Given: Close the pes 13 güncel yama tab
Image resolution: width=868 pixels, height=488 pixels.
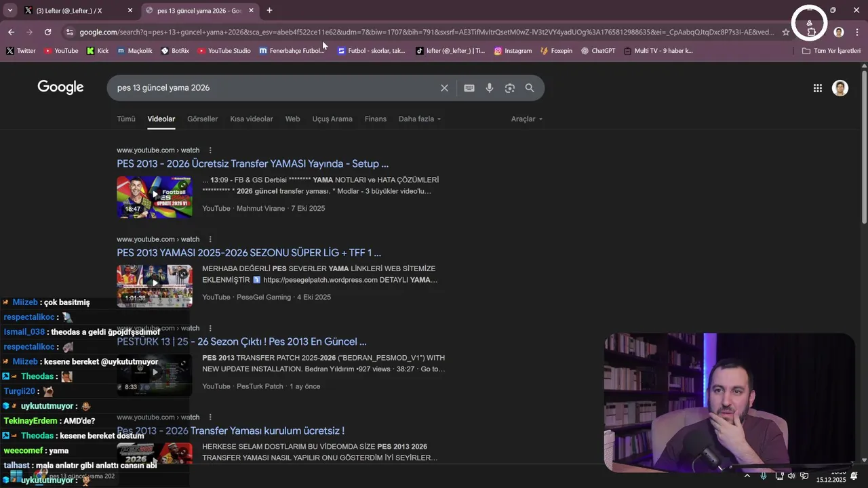Looking at the screenshot, I should (x=251, y=10).
